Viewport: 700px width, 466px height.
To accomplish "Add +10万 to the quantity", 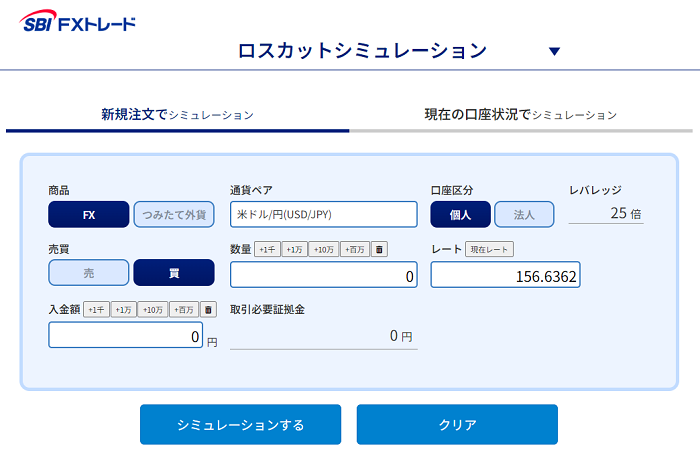I will [x=323, y=249].
